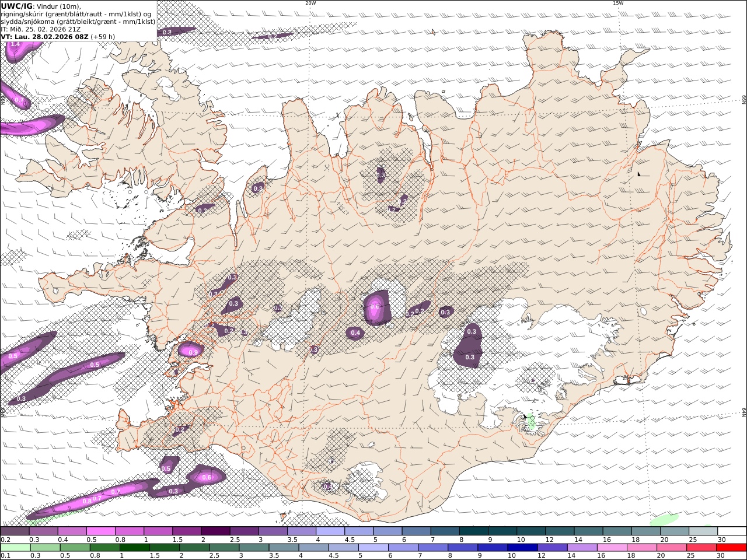Click the 0.2 swatch in upper snow scale
Viewport: 747px width, 560px height.
(15, 531)
